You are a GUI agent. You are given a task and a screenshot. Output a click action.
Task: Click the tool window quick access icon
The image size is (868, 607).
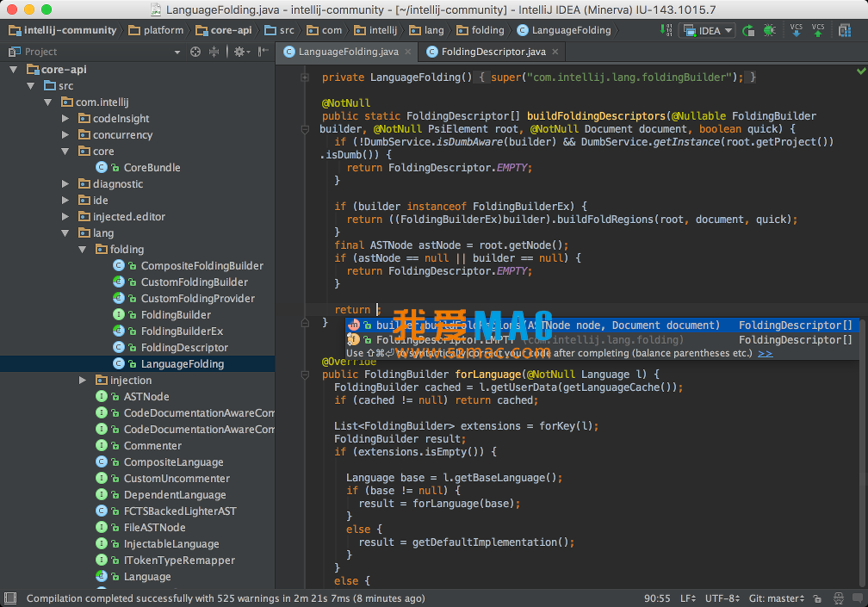tap(10, 598)
